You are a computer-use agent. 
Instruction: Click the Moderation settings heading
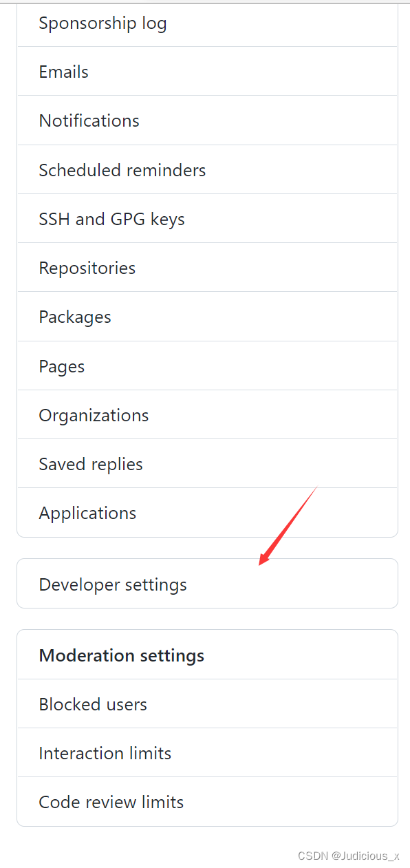pos(122,655)
